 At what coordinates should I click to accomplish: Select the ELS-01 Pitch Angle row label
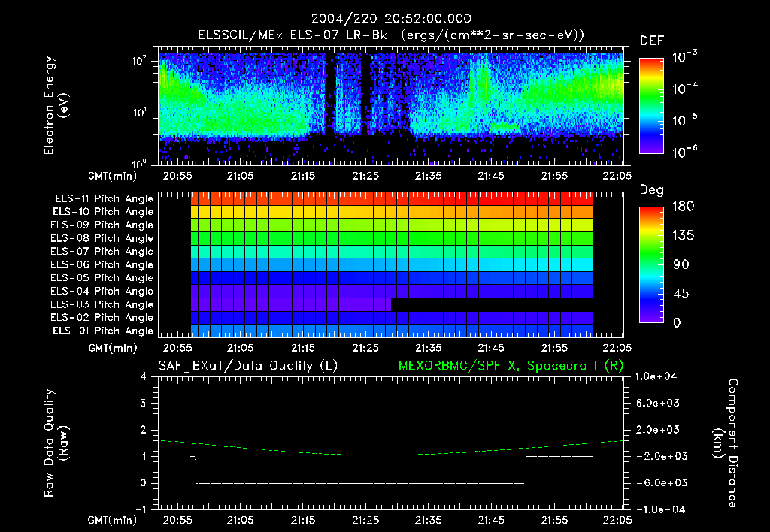click(103, 331)
